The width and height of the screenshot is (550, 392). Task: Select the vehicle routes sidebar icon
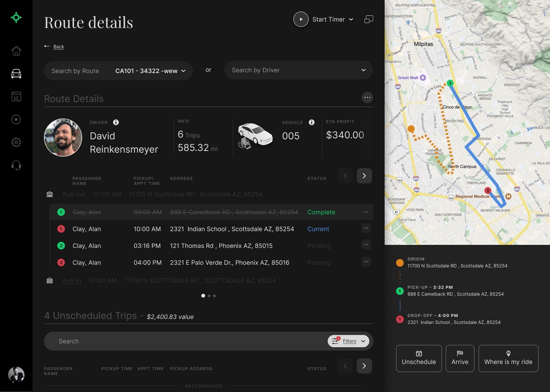click(x=16, y=73)
